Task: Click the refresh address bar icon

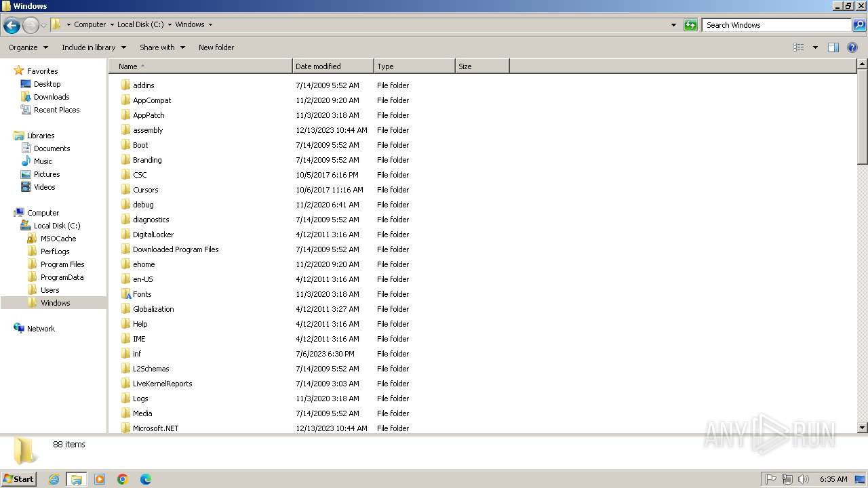Action: (x=690, y=25)
